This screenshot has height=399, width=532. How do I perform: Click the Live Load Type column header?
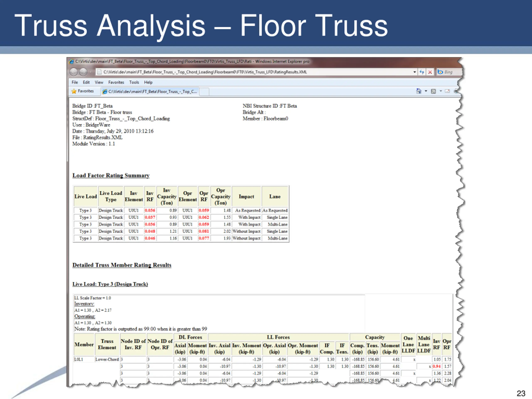tap(111, 197)
